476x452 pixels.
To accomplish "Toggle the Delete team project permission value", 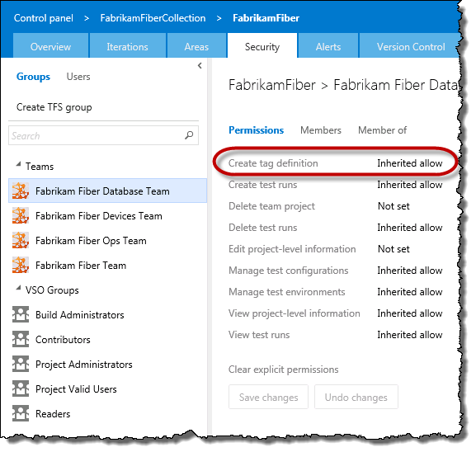I will pyautogui.click(x=394, y=206).
